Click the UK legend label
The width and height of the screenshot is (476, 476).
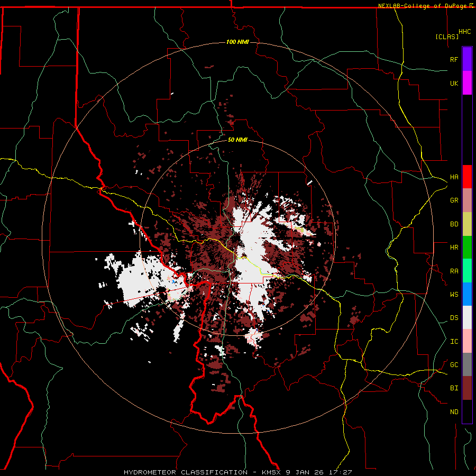click(454, 83)
